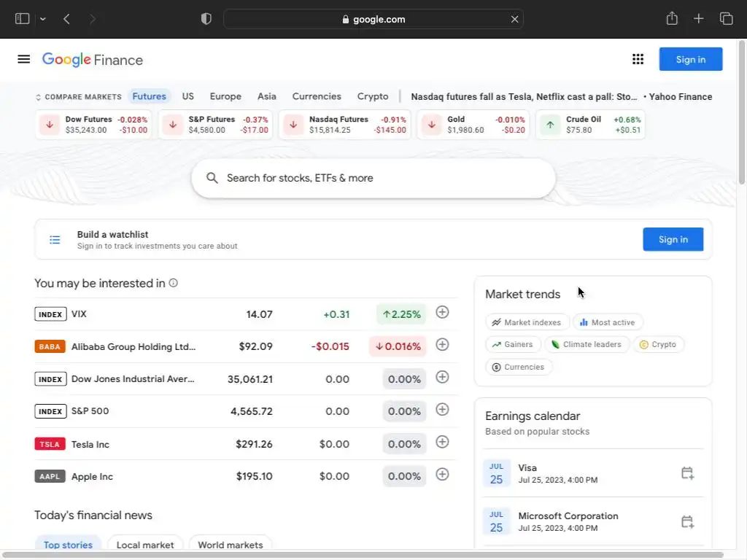This screenshot has width=747, height=560.
Task: Open the hamburger main menu
Action: click(x=24, y=59)
